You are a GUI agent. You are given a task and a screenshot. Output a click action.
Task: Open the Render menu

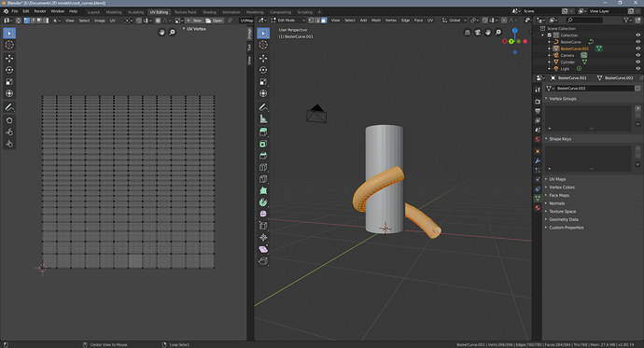click(40, 11)
